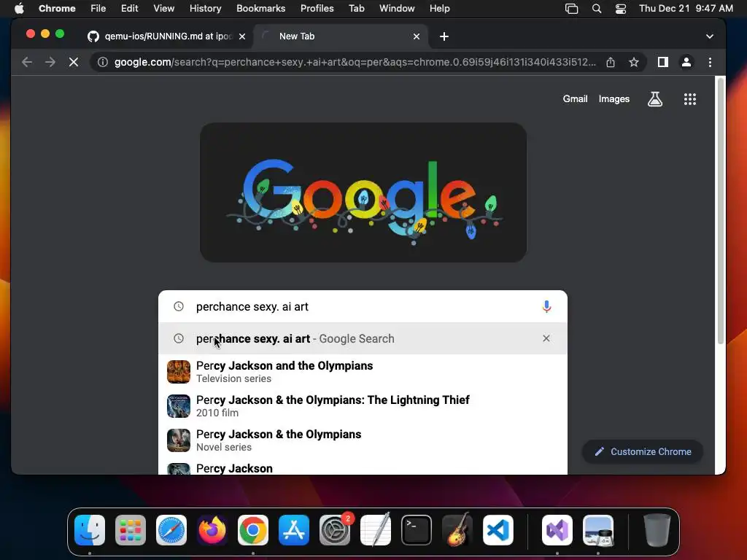The image size is (747, 560).
Task: Select Percy Jackson & the Olympians Novel series
Action: (x=363, y=440)
